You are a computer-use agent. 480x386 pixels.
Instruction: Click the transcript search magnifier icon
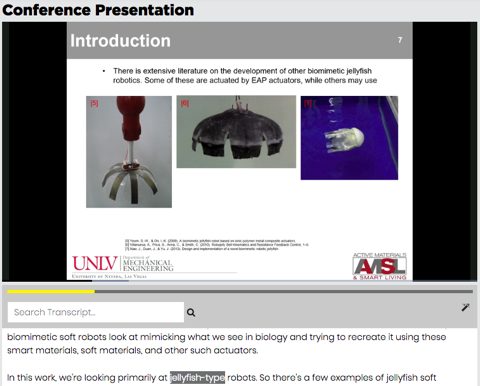pos(191,312)
